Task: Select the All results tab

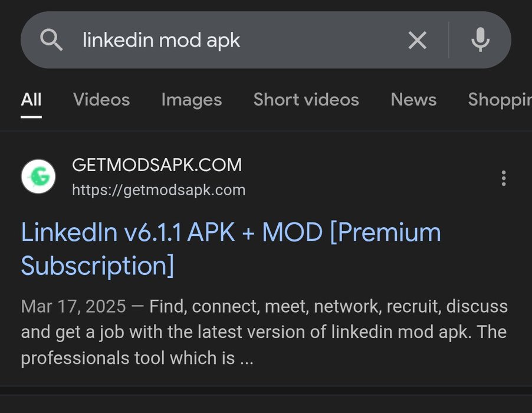Action: point(31,100)
